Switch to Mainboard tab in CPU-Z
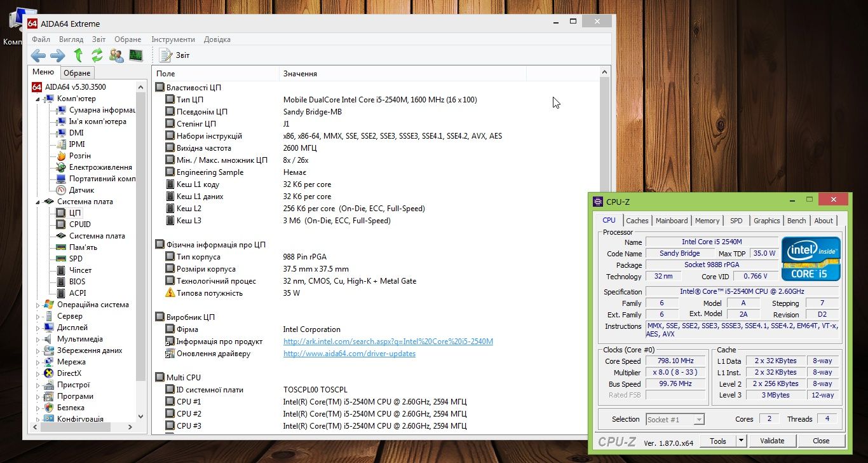Viewport: 868px width, 463px height. tap(672, 221)
